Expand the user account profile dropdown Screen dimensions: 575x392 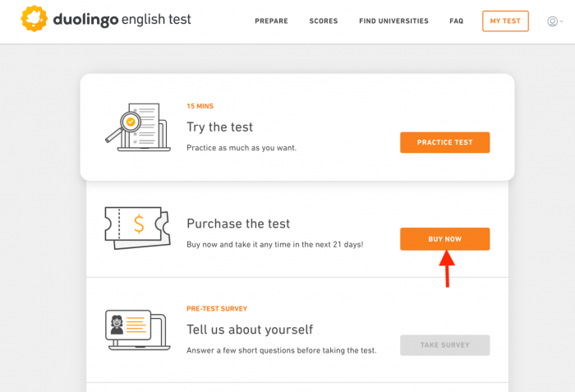click(554, 21)
